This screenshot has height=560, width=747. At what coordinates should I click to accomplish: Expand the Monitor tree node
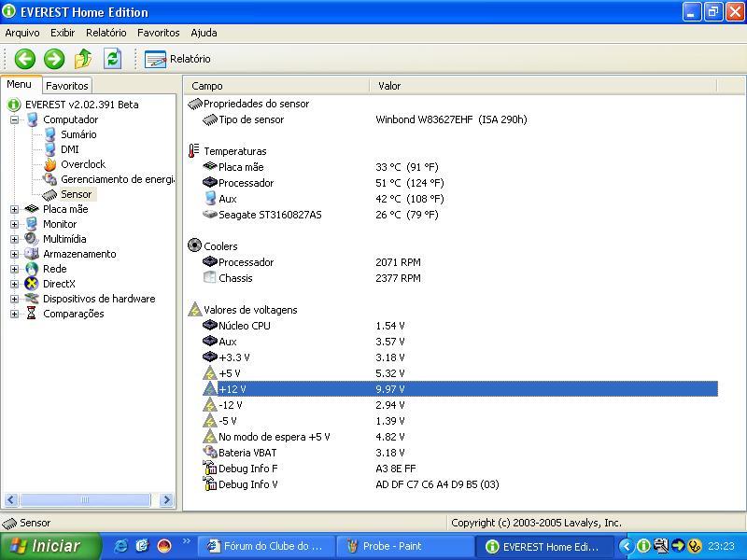(x=14, y=224)
